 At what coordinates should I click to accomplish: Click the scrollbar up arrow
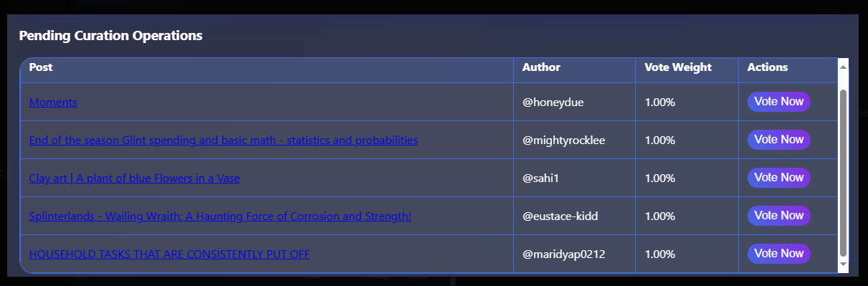pyautogui.click(x=843, y=67)
